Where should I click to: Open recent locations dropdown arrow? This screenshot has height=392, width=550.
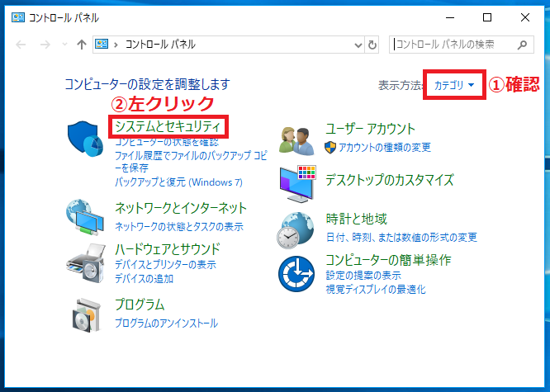pos(64,45)
